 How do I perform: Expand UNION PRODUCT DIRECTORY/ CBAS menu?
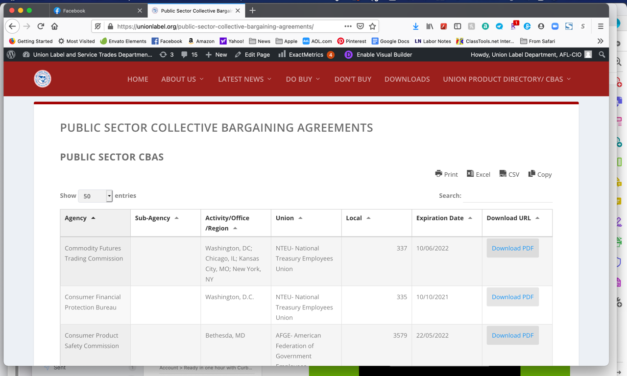point(507,79)
